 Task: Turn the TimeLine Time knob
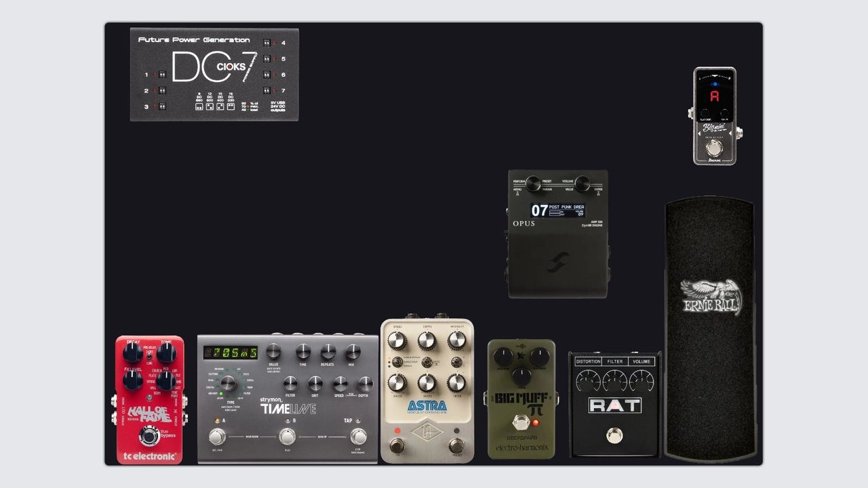303,351
